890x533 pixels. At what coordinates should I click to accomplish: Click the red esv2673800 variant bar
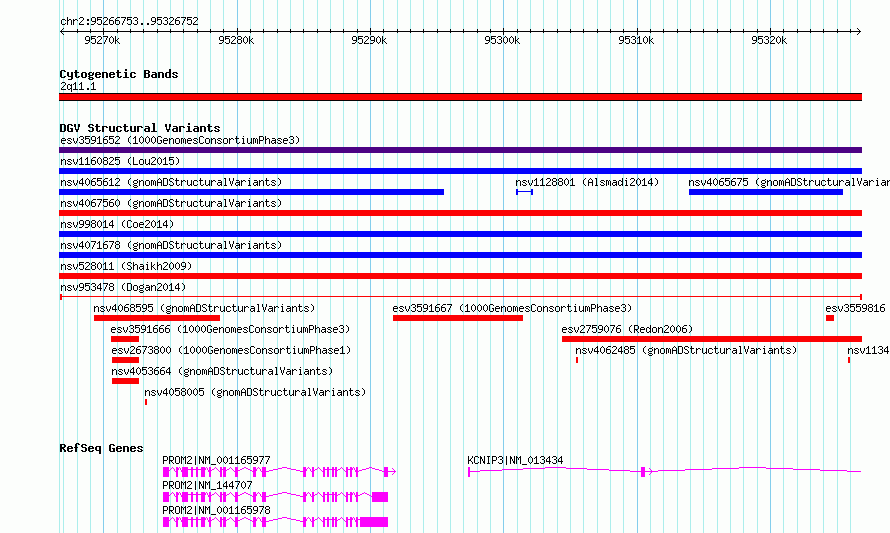(x=125, y=360)
